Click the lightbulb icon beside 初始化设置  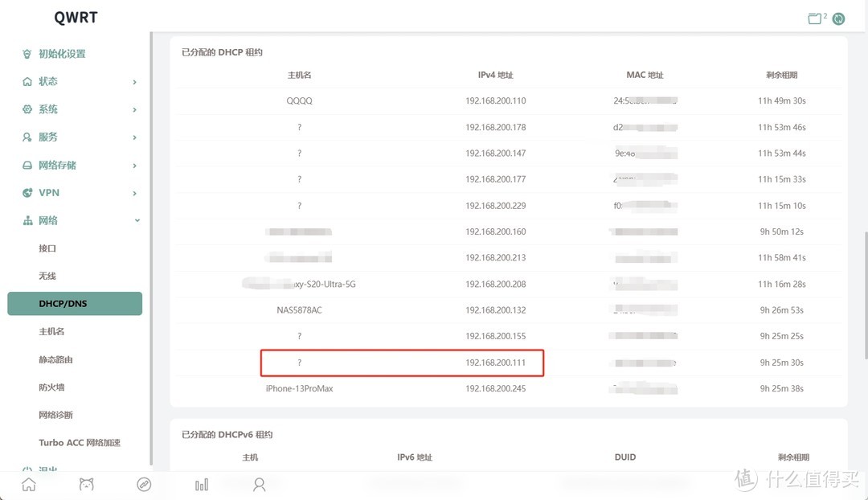27,54
